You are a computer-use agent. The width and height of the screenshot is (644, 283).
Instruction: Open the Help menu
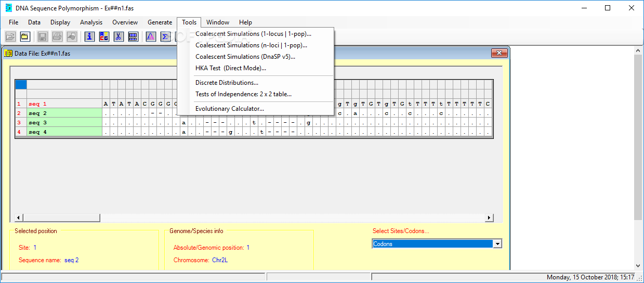pyautogui.click(x=246, y=22)
